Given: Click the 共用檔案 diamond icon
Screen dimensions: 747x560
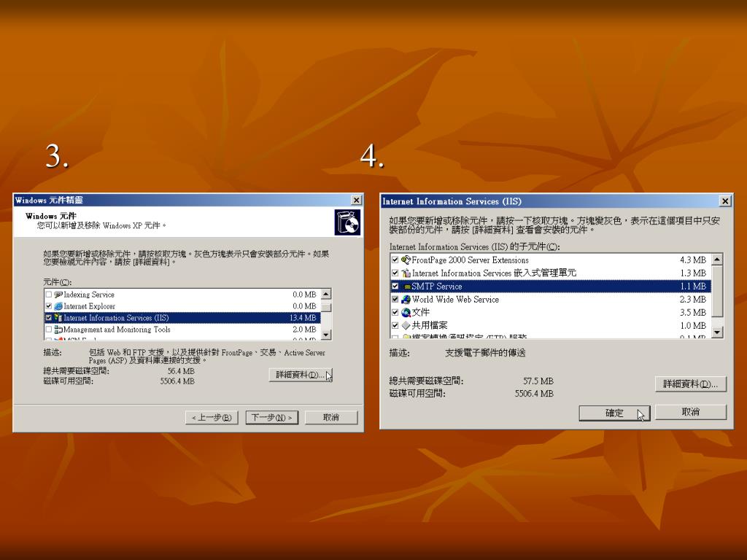Looking at the screenshot, I should pyautogui.click(x=406, y=325).
